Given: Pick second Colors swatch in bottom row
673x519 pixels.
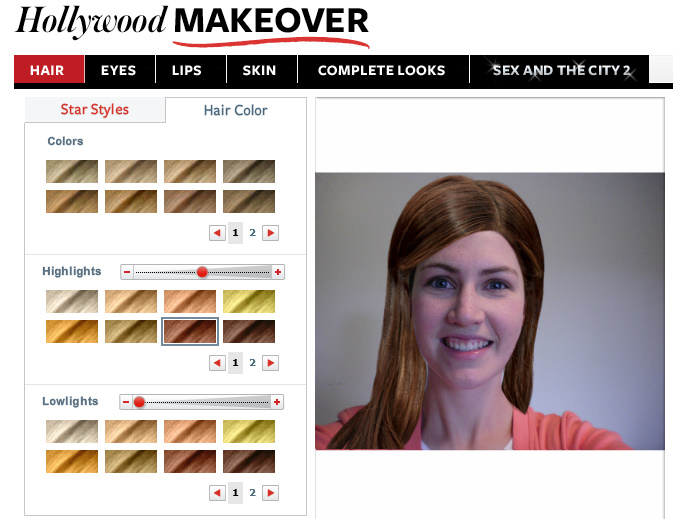Looking at the screenshot, I should tap(131, 201).
